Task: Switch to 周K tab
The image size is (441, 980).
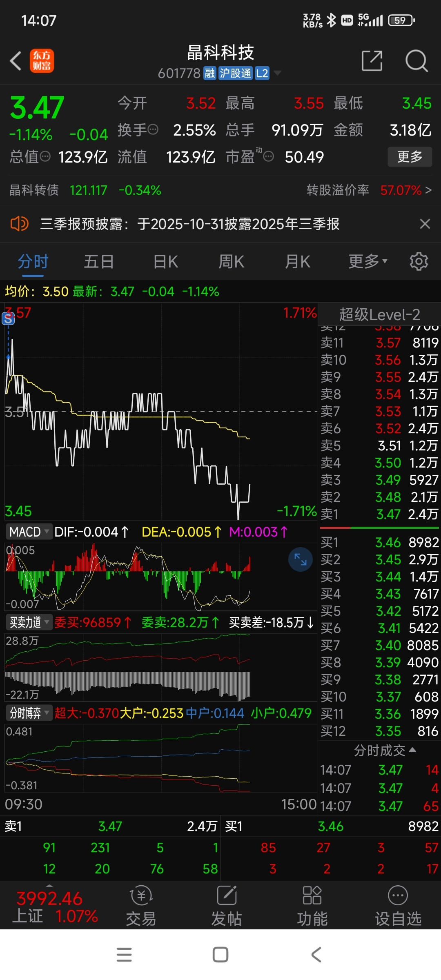Action: tap(232, 261)
